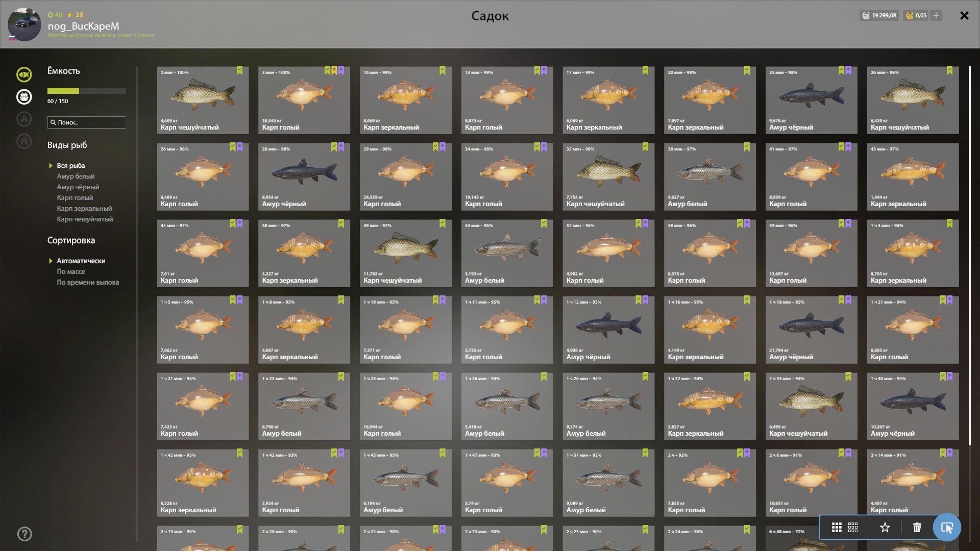This screenshot has height=551, width=980.
Task: Sort by Автоматически option
Action: (x=81, y=261)
